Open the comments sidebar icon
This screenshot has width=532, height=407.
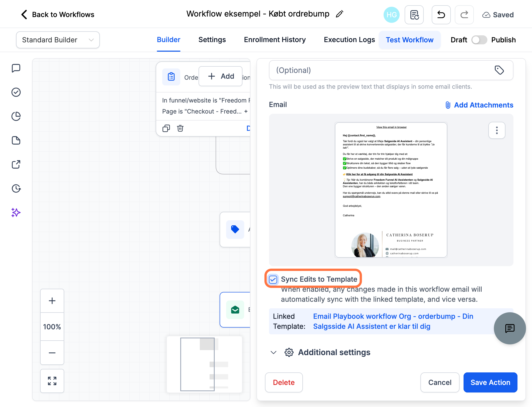click(x=16, y=68)
